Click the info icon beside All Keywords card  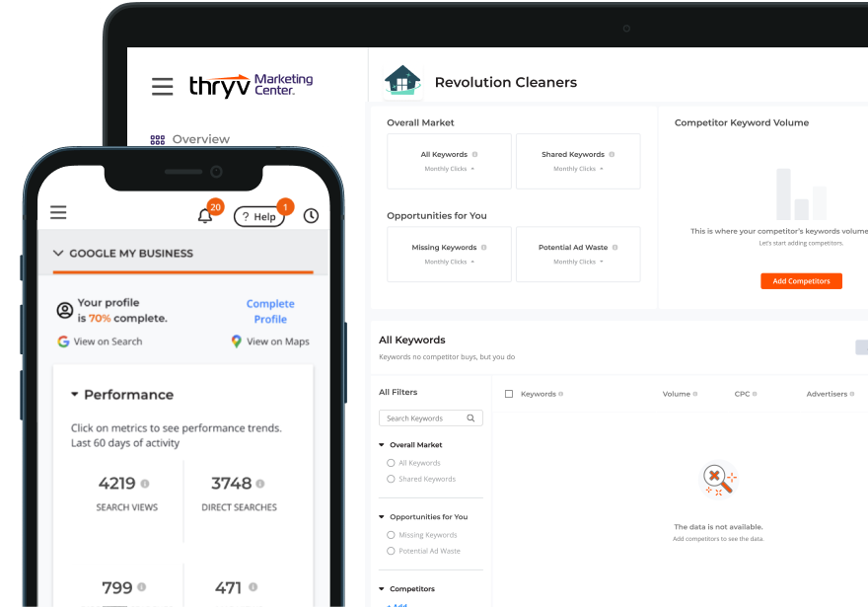475,155
